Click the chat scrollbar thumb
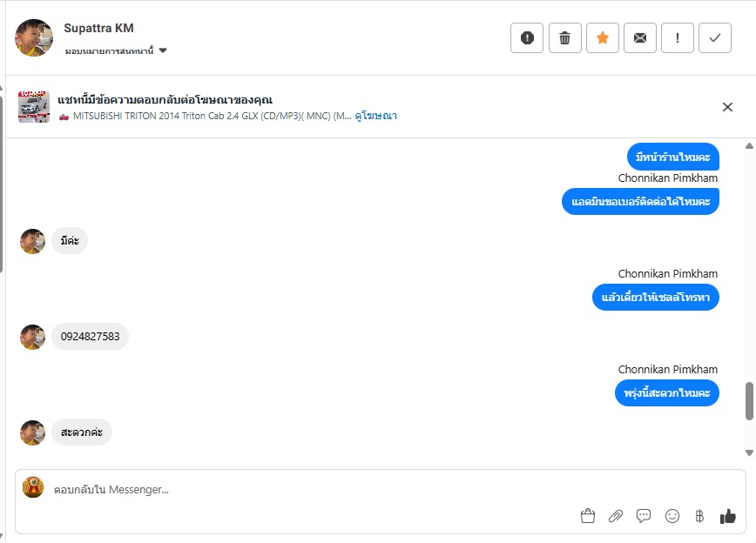The image size is (756, 543). point(749,400)
